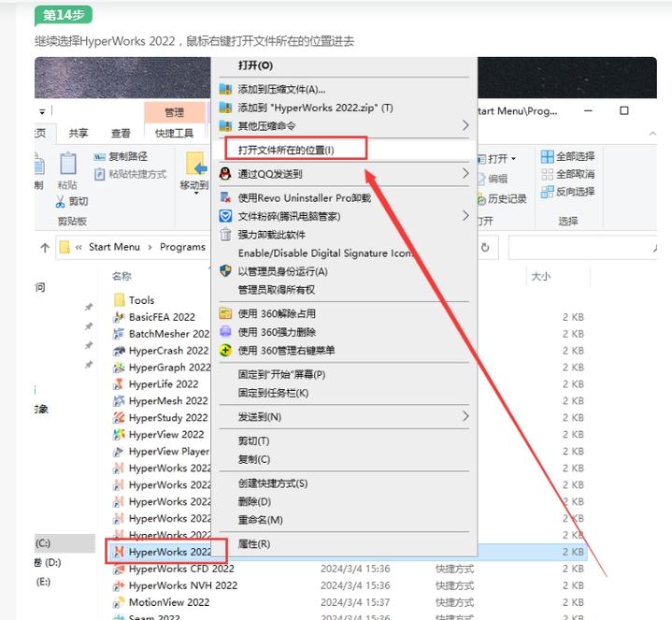Click 管理员取得所有权

pos(277,290)
